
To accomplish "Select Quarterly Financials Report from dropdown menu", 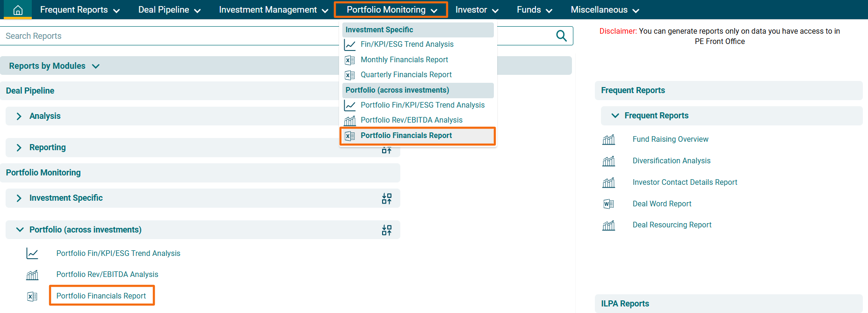I will tap(406, 75).
